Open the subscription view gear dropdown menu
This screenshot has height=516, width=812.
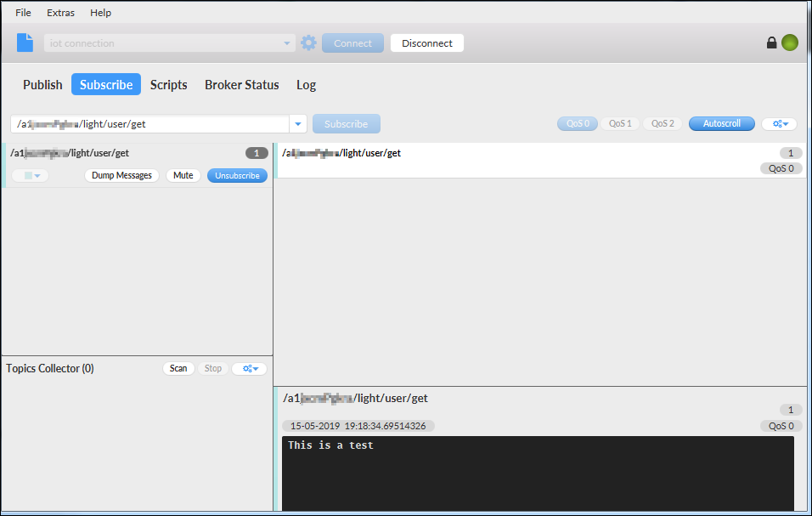point(779,122)
